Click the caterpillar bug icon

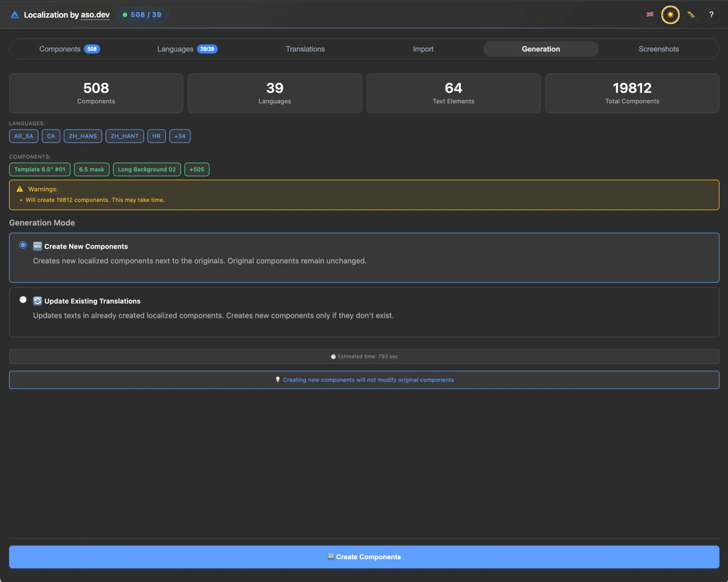pyautogui.click(x=691, y=15)
